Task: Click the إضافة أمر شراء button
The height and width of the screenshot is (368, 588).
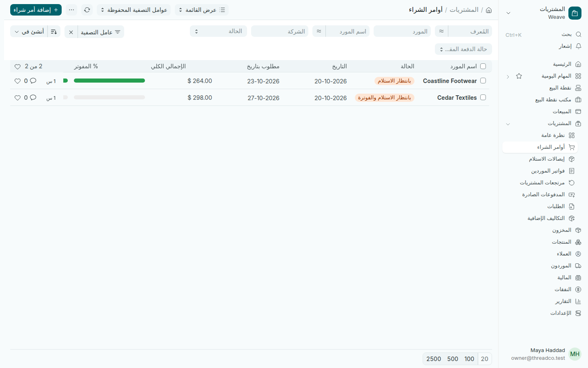Action: pos(36,10)
